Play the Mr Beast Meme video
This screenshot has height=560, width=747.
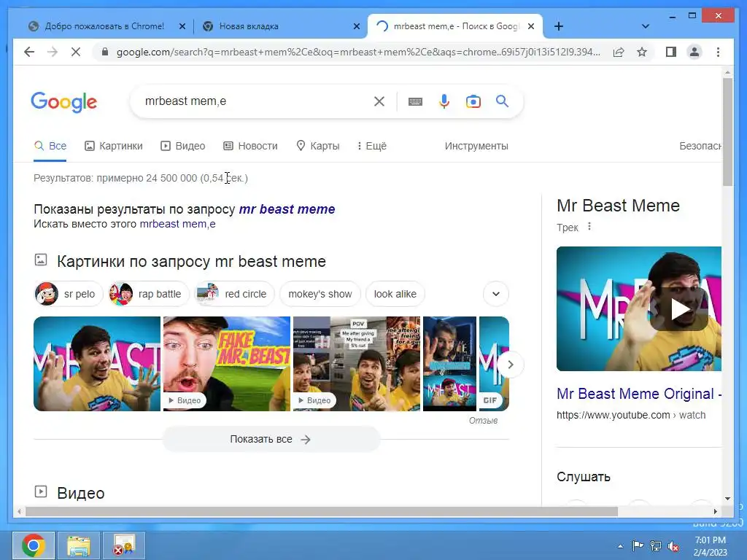pyautogui.click(x=680, y=309)
